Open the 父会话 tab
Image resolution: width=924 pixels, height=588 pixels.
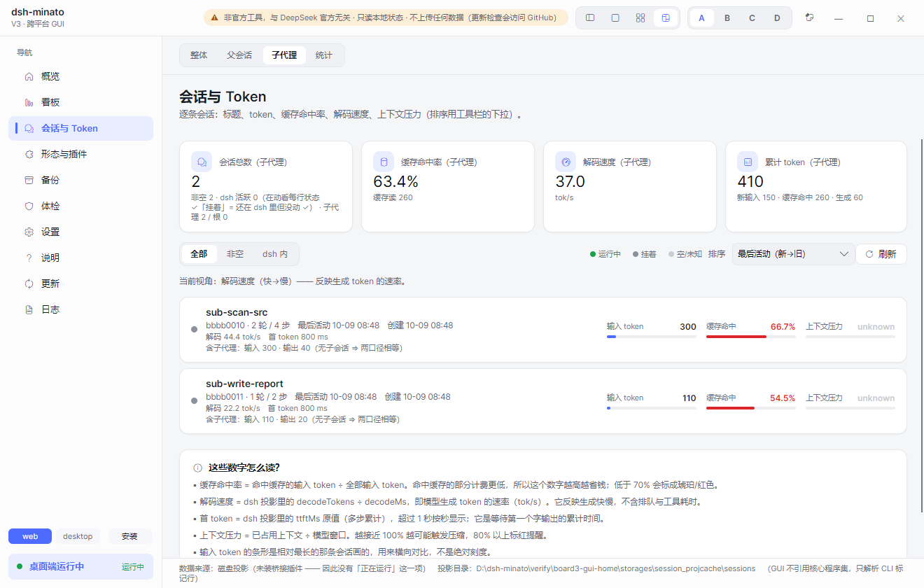[x=239, y=55]
